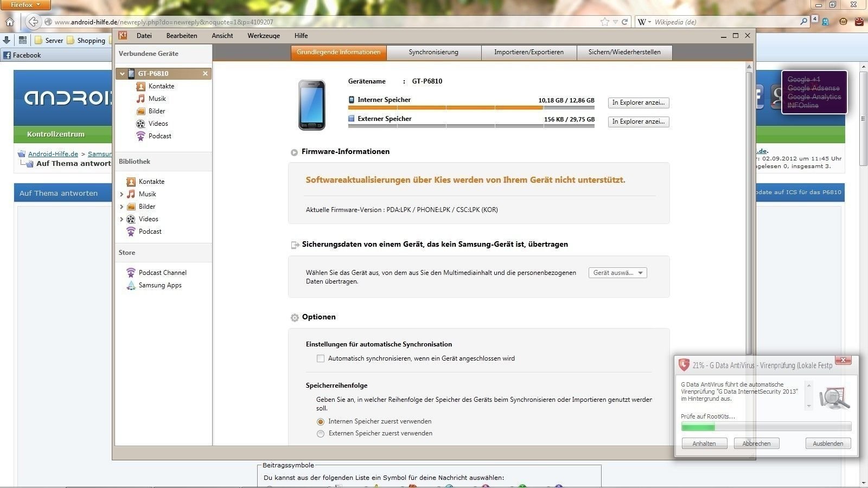
Task: Switch to Importieren/Exportieren tab
Action: 529,52
